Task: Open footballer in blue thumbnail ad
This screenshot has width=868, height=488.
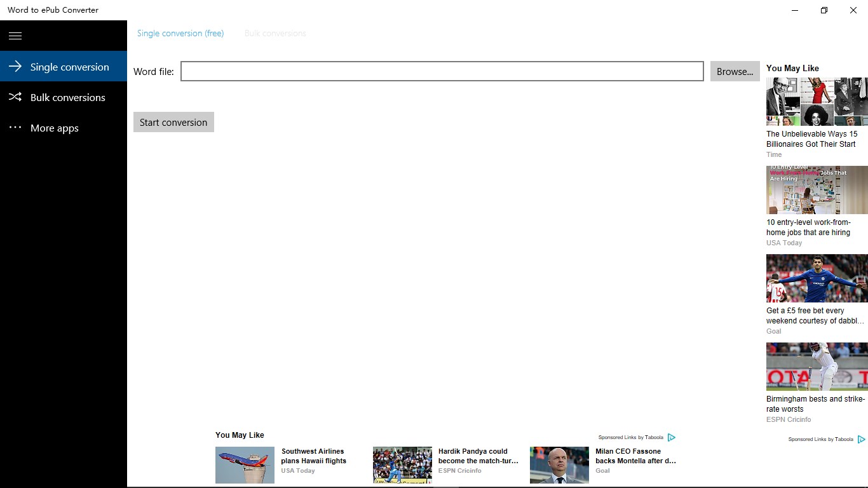Action: [x=817, y=278]
